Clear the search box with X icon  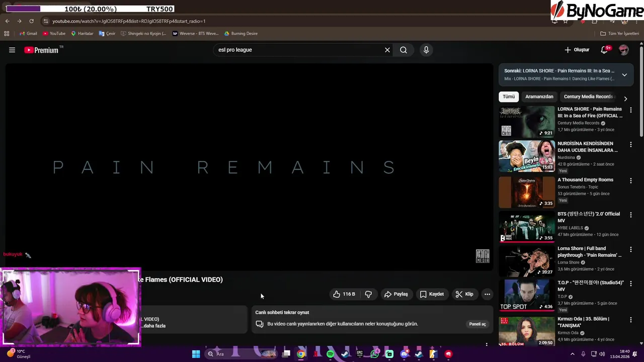(x=387, y=50)
